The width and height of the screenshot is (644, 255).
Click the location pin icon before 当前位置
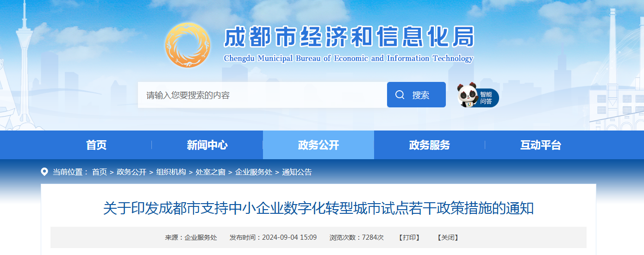click(x=44, y=172)
